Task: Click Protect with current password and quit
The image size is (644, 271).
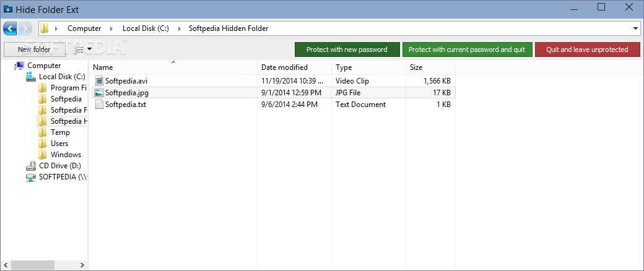Action: [467, 49]
